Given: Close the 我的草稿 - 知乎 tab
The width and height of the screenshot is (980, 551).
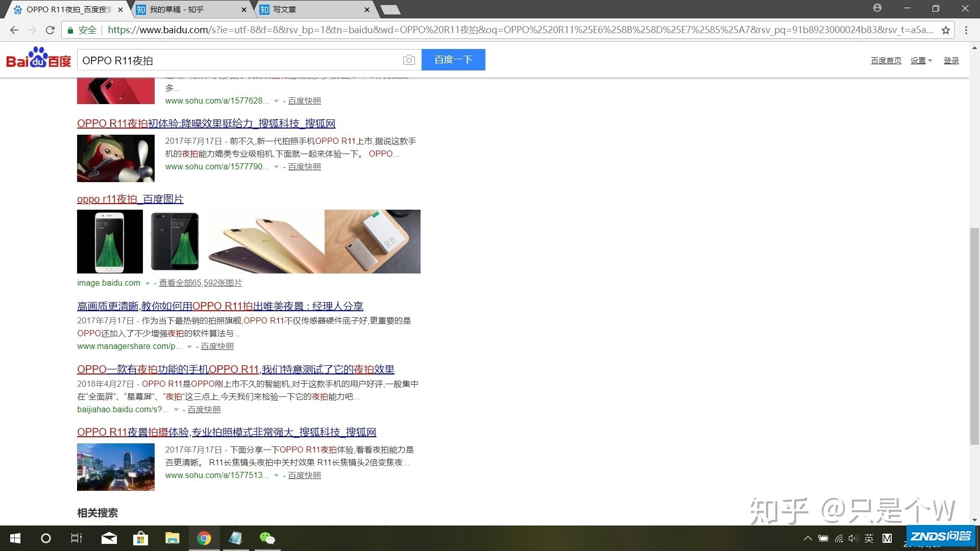Looking at the screenshot, I should coord(243,10).
